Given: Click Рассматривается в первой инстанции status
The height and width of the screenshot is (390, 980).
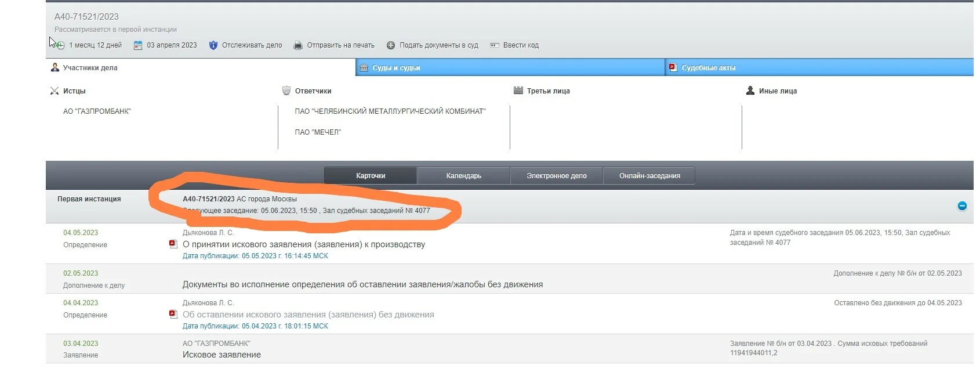Looking at the screenshot, I should pos(115,30).
